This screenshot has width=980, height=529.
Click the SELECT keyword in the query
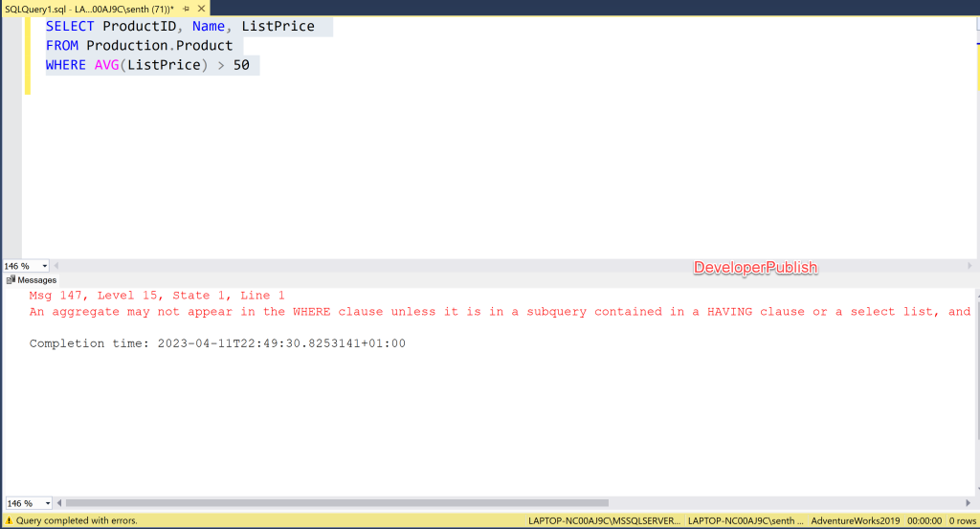[x=70, y=26]
